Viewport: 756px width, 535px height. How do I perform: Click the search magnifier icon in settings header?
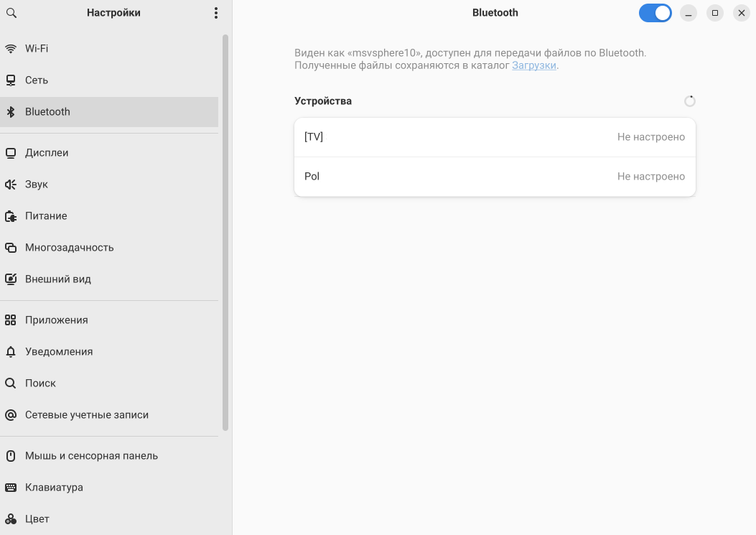coord(11,13)
